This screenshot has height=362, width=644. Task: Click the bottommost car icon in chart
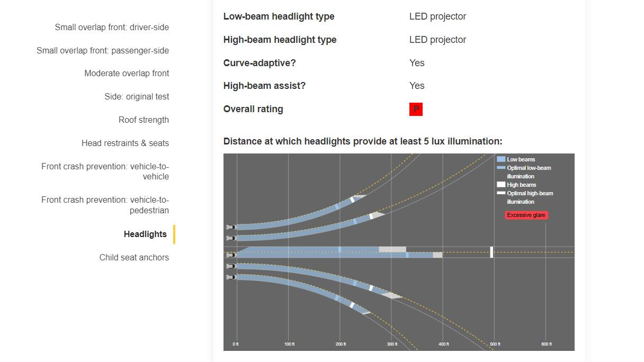(230, 277)
